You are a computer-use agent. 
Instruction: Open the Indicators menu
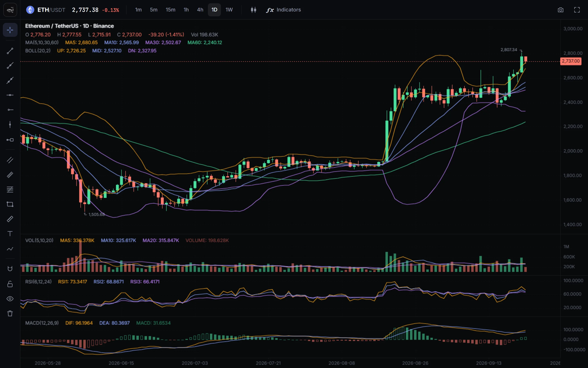(x=283, y=10)
